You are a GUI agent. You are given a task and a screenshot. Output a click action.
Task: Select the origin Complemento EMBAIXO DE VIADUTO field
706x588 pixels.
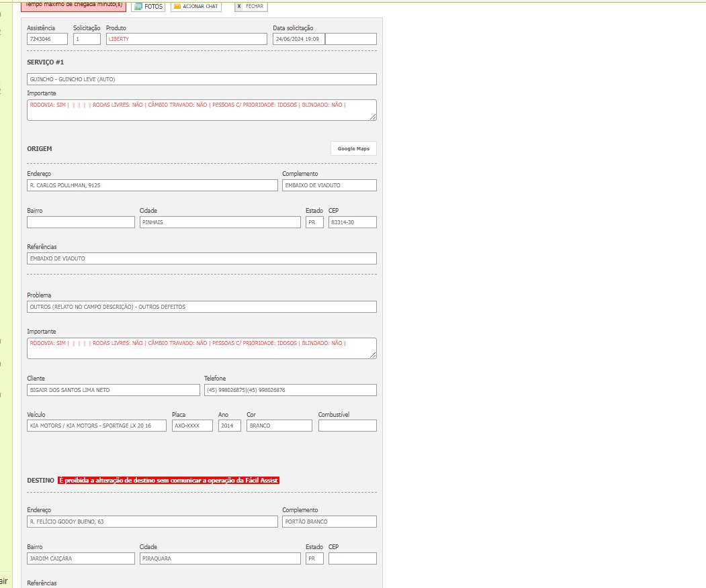[329, 185]
